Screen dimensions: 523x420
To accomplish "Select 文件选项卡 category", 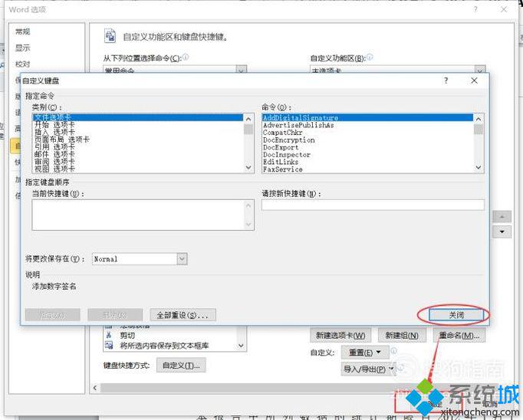I will pos(138,117).
